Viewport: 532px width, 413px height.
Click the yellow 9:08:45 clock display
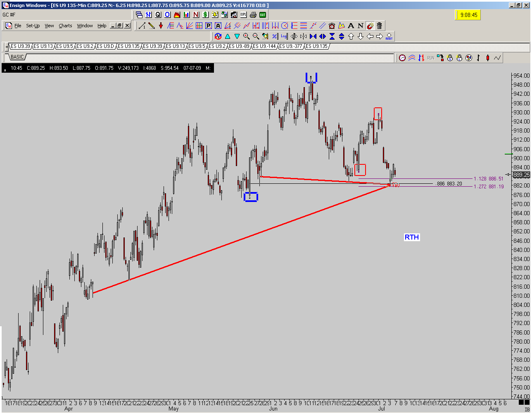(468, 15)
